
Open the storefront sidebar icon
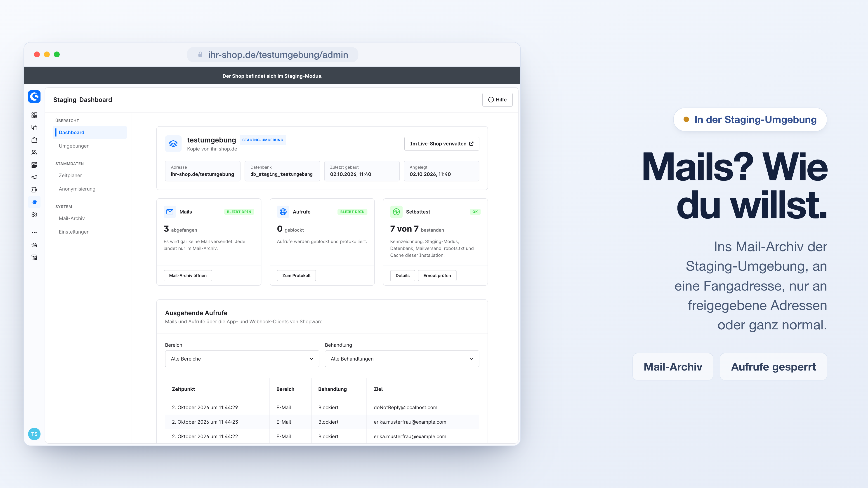point(34,257)
